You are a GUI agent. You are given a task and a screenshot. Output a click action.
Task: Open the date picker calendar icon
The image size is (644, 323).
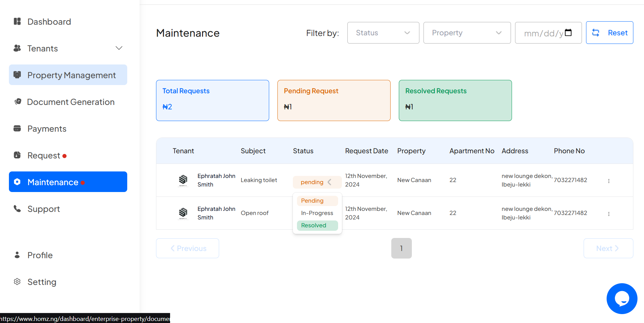point(568,33)
